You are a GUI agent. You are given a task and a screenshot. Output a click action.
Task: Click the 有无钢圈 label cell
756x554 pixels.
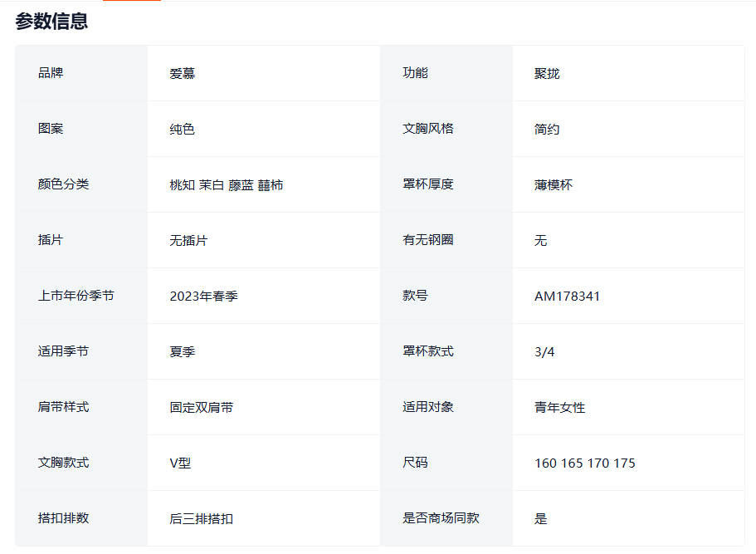[428, 240]
